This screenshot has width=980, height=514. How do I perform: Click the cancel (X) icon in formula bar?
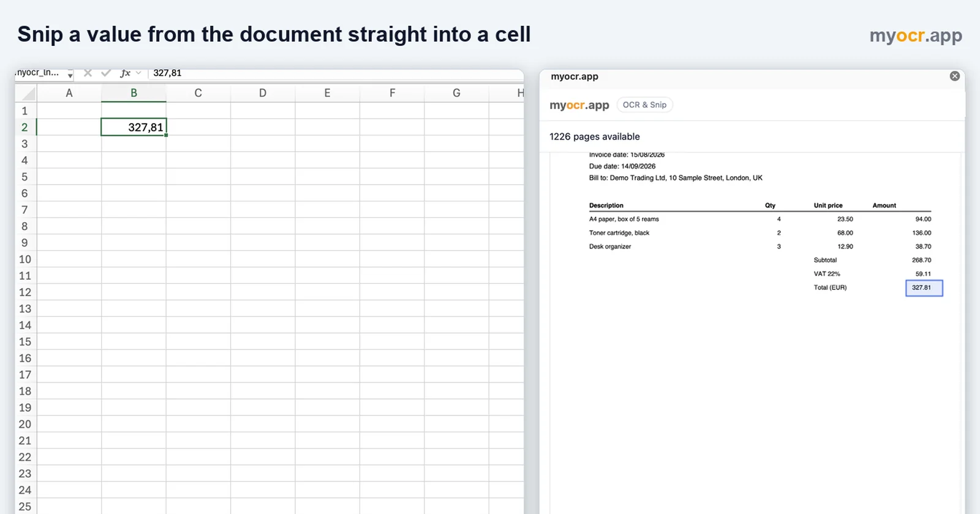pos(88,73)
